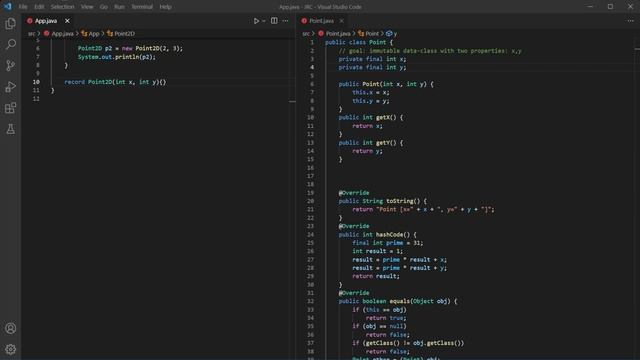Split the editor right

274,21
